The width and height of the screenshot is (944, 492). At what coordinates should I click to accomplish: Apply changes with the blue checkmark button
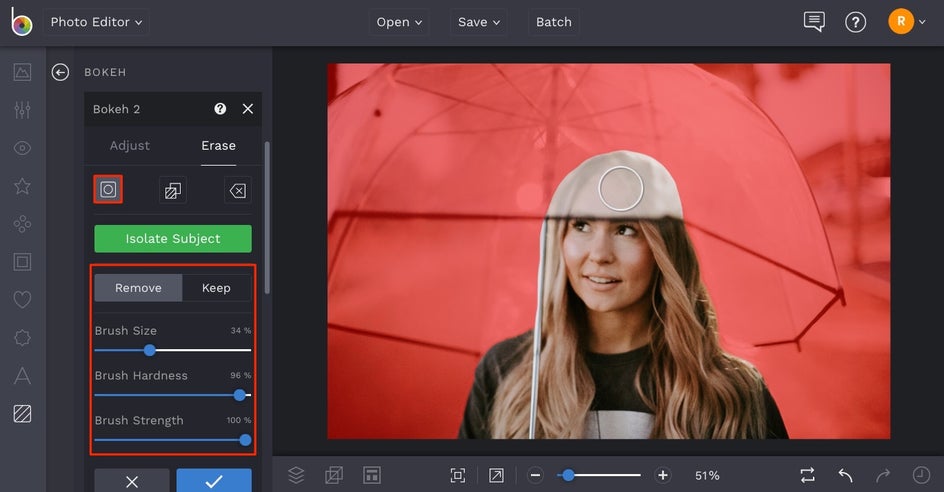(214, 481)
